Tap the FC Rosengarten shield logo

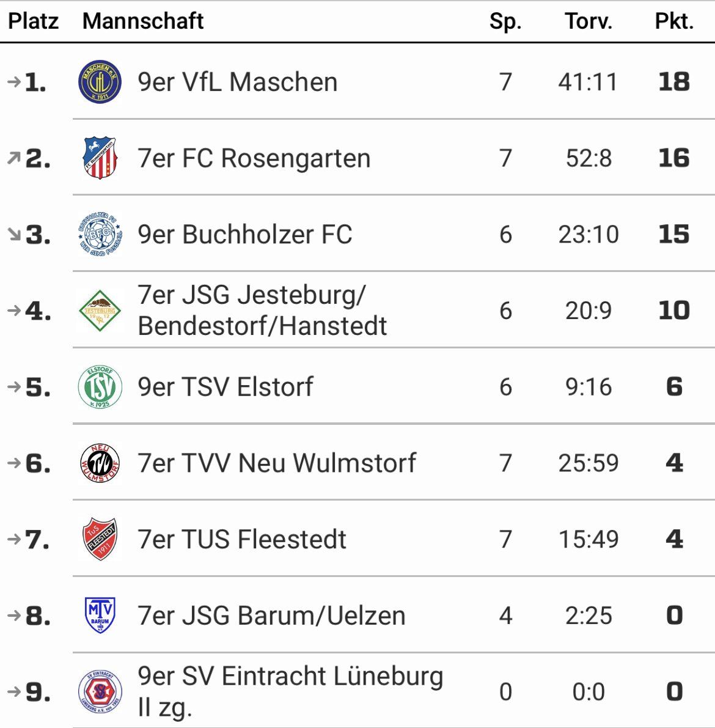coord(100,158)
